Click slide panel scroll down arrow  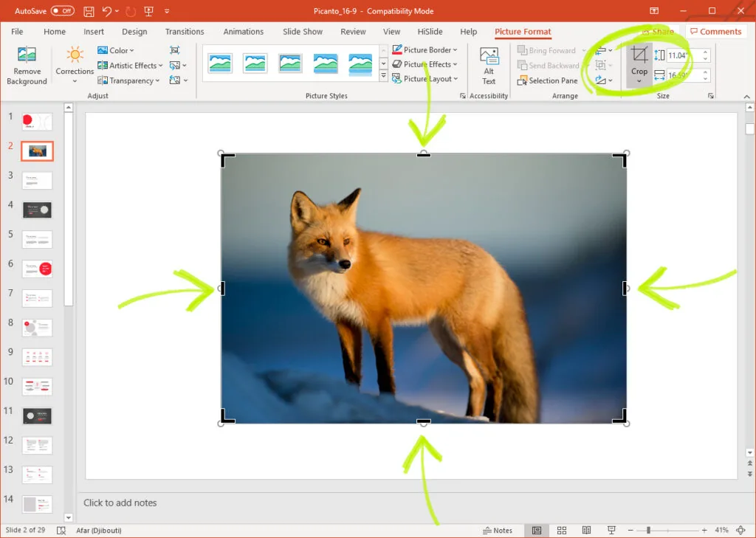tap(69, 518)
